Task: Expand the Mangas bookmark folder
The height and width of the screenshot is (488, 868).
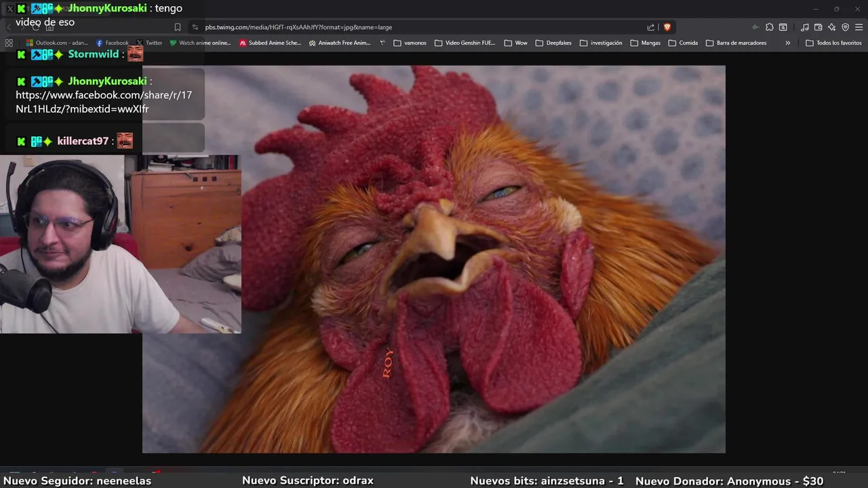Action: 646,43
